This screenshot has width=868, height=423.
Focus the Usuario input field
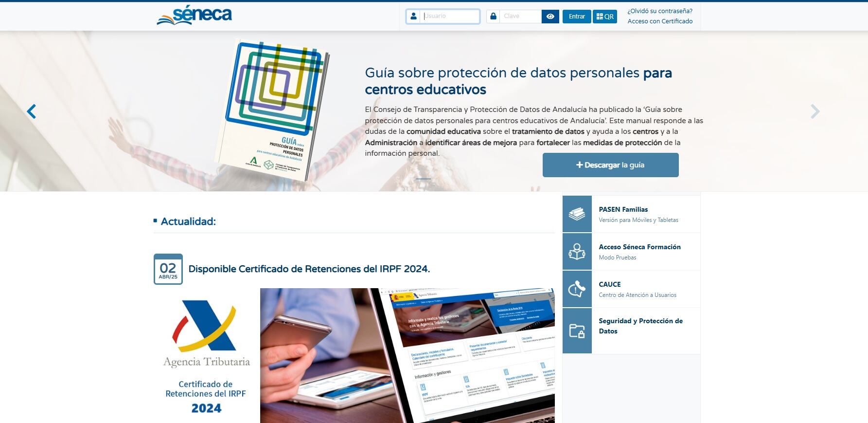click(x=450, y=16)
